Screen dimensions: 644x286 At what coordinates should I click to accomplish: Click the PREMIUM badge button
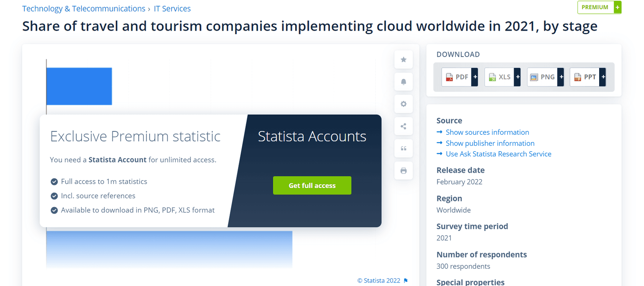pyautogui.click(x=599, y=7)
